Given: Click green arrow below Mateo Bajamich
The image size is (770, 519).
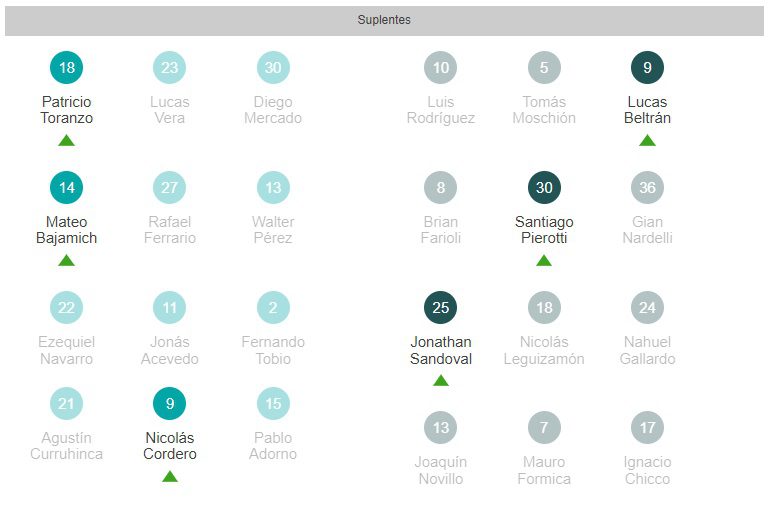Looking at the screenshot, I should tap(66, 260).
